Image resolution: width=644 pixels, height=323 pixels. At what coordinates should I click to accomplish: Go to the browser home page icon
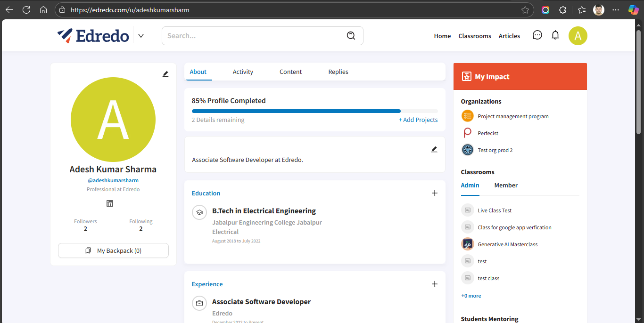43,10
